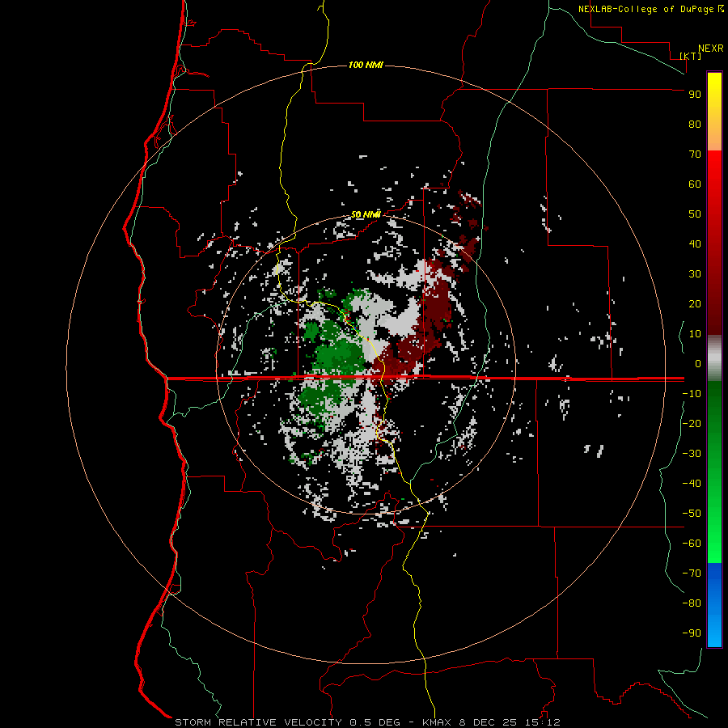Click the "0.5 DEG" elevation text
Viewport: 728px width, 728px height.
click(375, 722)
